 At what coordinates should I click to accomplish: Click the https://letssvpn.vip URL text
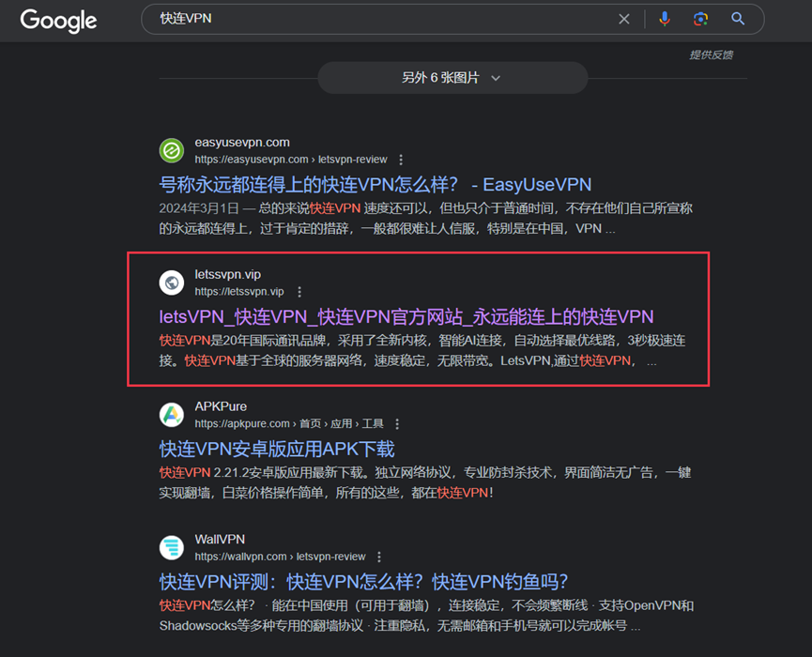coord(238,292)
